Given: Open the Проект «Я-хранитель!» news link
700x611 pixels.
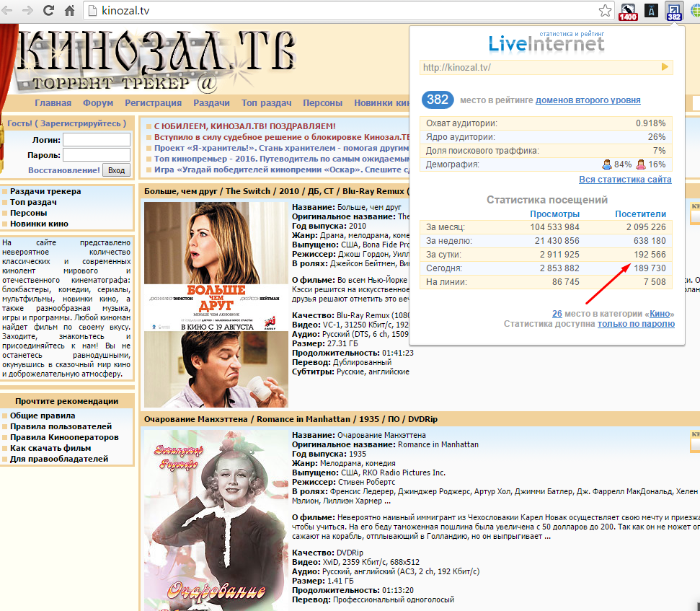Looking at the screenshot, I should (x=282, y=148).
